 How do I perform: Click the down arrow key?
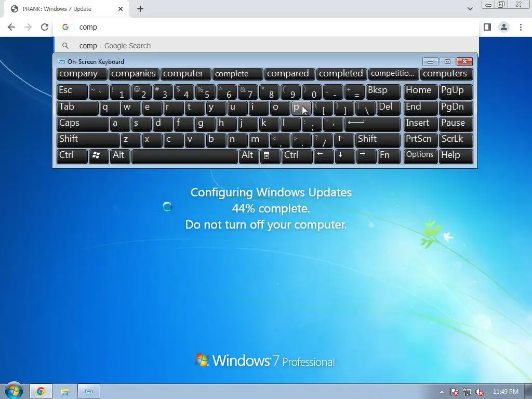345,156
